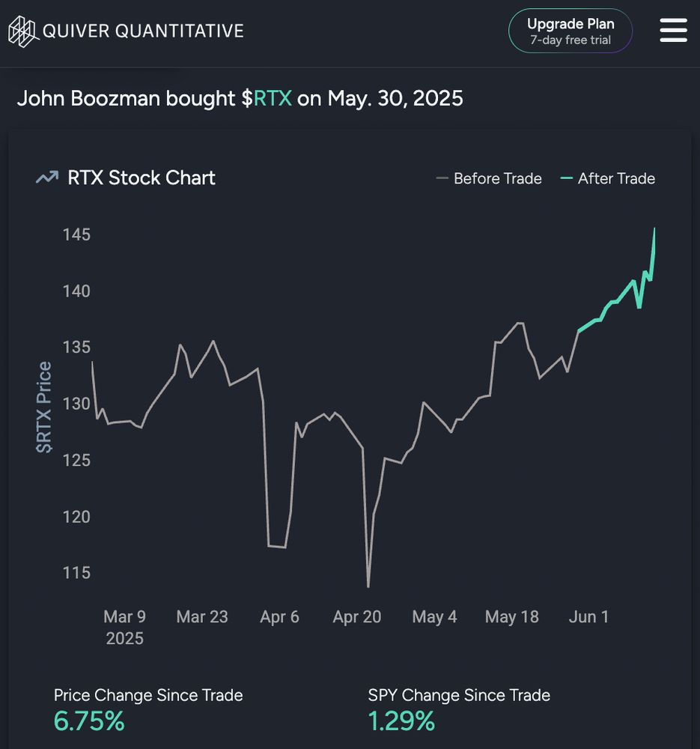Viewport: 700px width, 749px height.
Task: Click the chart's peak at the latest price
Action: point(654,228)
